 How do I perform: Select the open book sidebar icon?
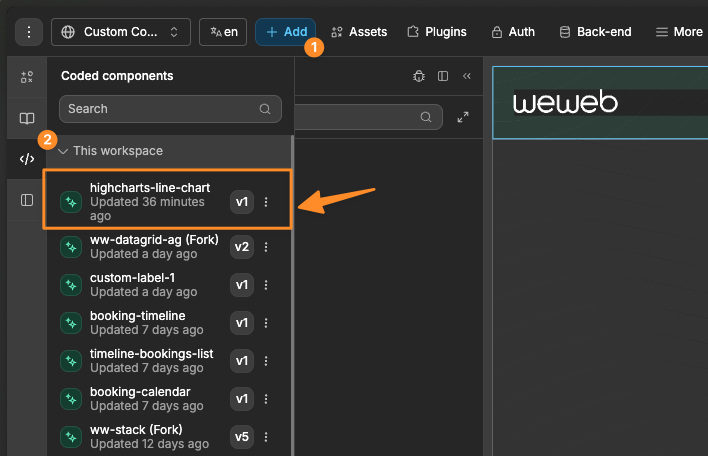27,118
